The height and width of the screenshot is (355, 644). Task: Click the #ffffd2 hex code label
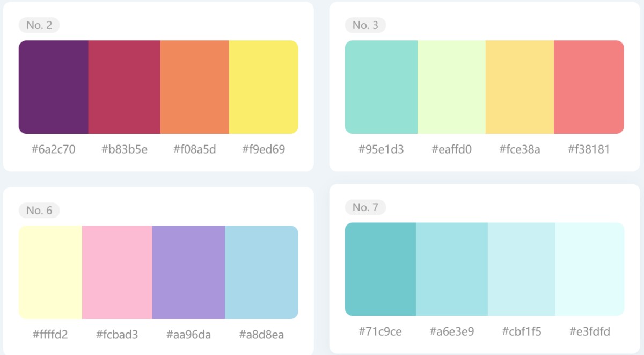(x=50, y=335)
